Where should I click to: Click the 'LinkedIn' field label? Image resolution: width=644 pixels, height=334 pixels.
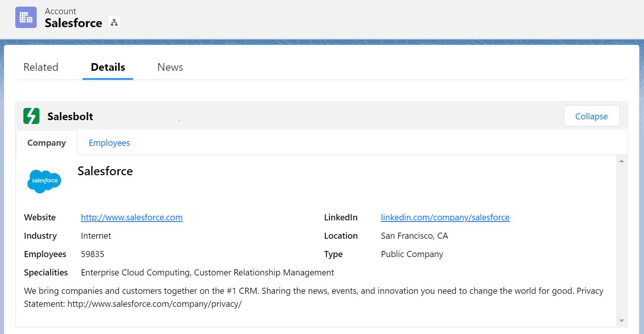coord(341,217)
